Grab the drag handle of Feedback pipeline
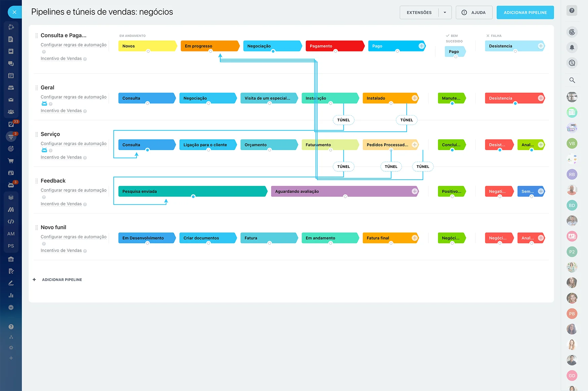 (37, 181)
